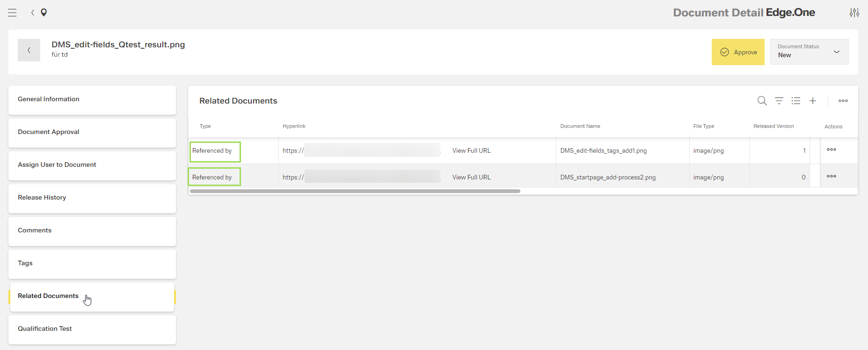The width and height of the screenshot is (868, 350).
Task: Click the list view icon
Action: (795, 101)
